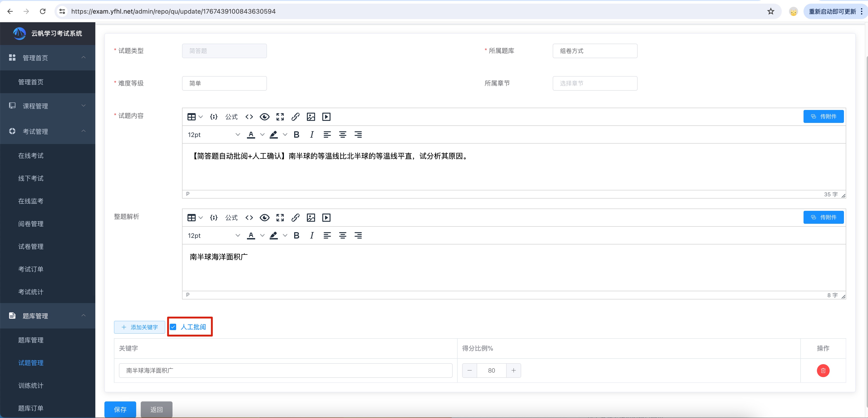Open 公式 formula tool in 整题解析 editor

coord(232,218)
